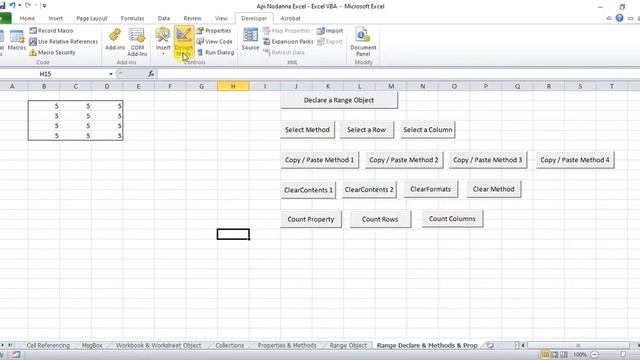Viewport: 640px width, 360px height.
Task: Open the Range Object sheet tab
Action: pos(348,345)
